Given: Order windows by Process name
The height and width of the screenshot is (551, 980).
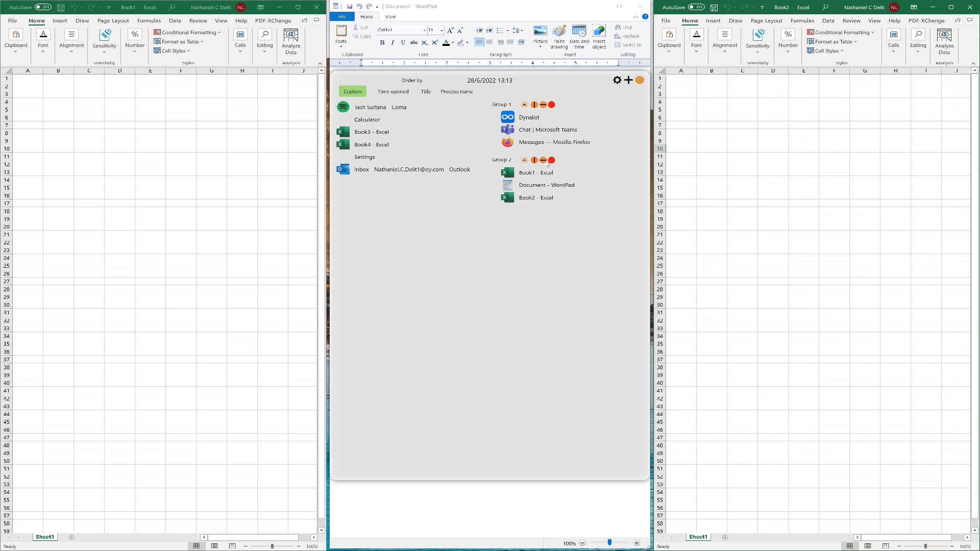Looking at the screenshot, I should tap(457, 92).
